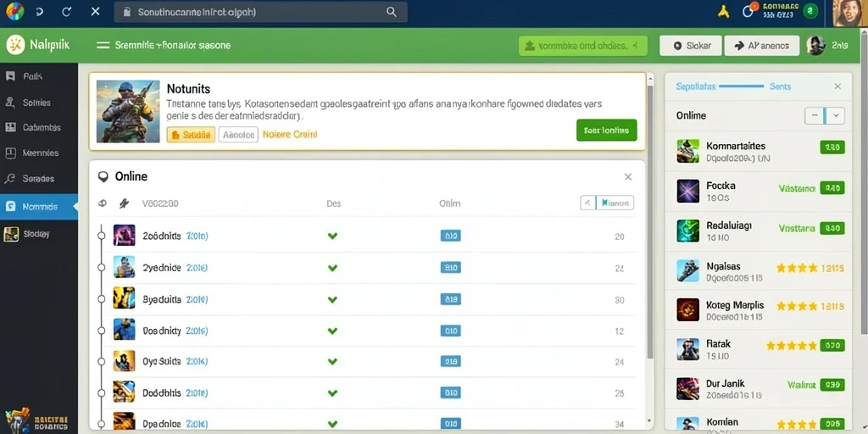
Task: Select the radio circle beside Byaduiita row
Action: pos(101,299)
